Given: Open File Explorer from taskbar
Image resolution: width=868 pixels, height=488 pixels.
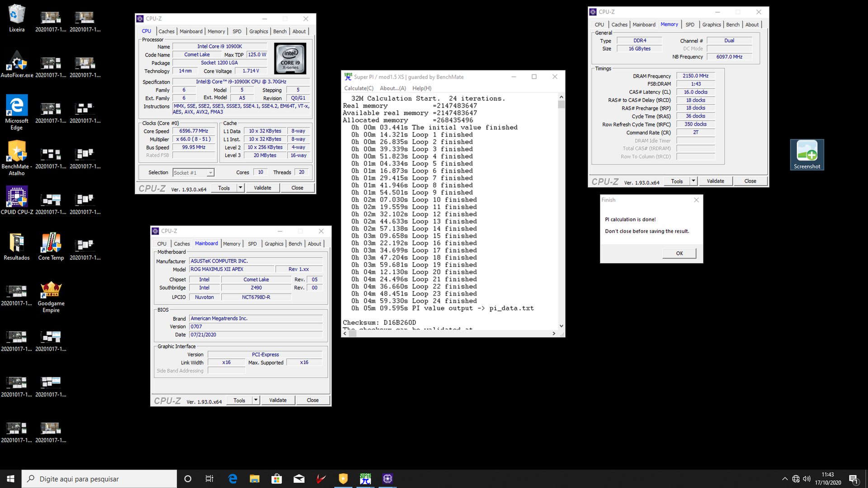Looking at the screenshot, I should (255, 479).
